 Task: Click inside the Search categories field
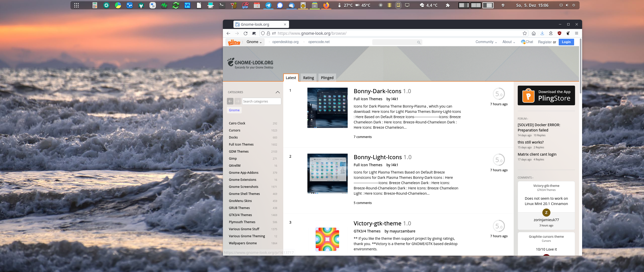261,101
